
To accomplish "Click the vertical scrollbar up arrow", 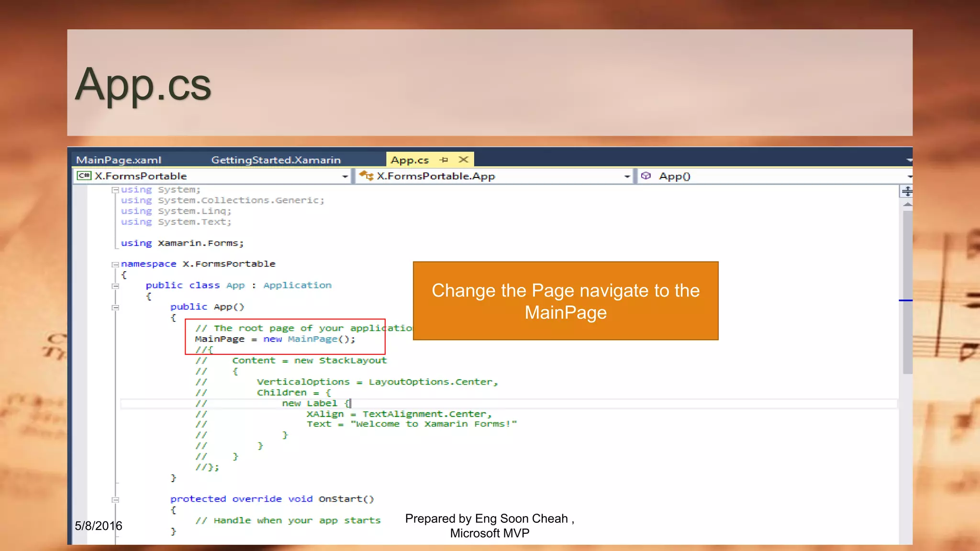I will pos(907,205).
